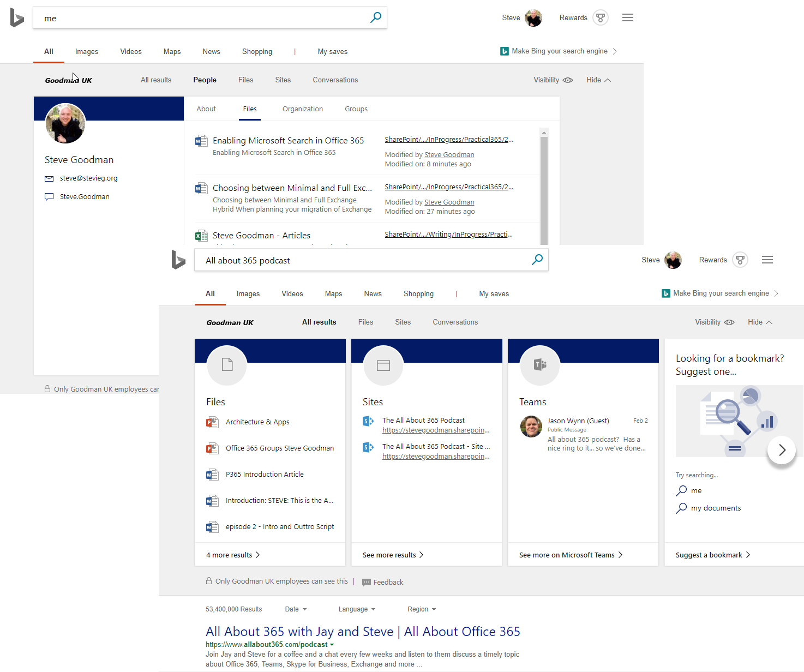This screenshot has width=804, height=672.
Task: Click SharePoint icon for The All About 365 Podcast
Action: coord(368,421)
